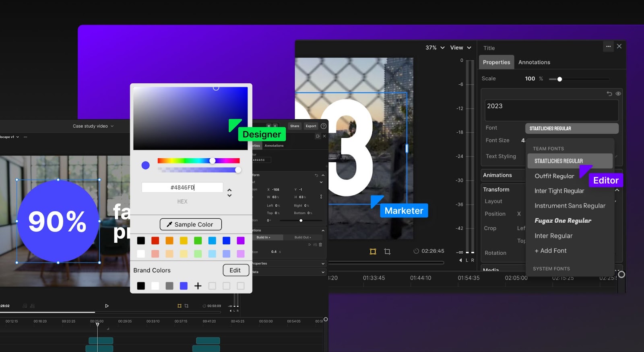The height and width of the screenshot is (352, 644).
Task: Select the blue Brand Colors swatch
Action: tap(184, 286)
